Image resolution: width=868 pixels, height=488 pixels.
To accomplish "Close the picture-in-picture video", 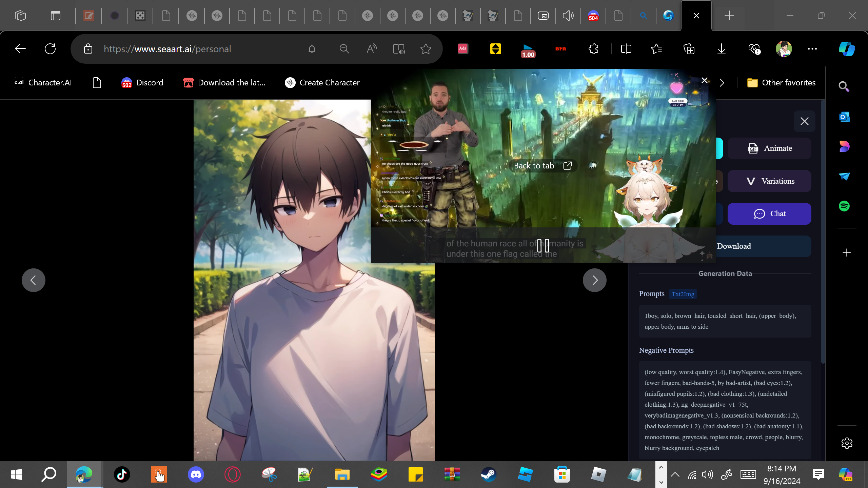I will [705, 80].
